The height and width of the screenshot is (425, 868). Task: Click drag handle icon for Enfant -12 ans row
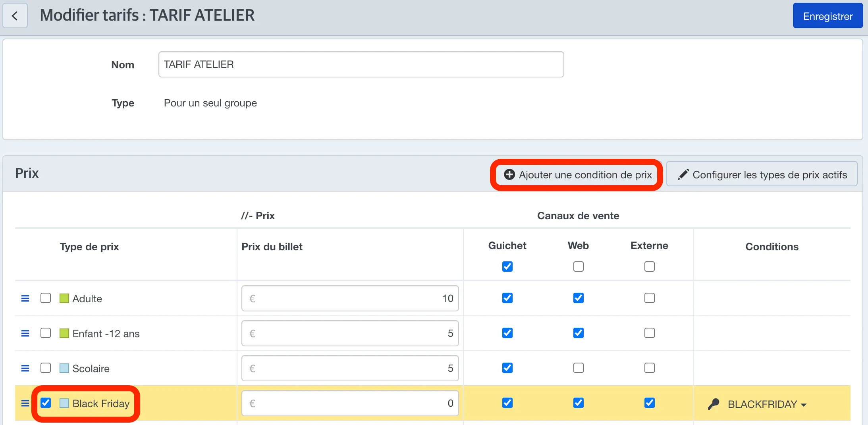[25, 333]
